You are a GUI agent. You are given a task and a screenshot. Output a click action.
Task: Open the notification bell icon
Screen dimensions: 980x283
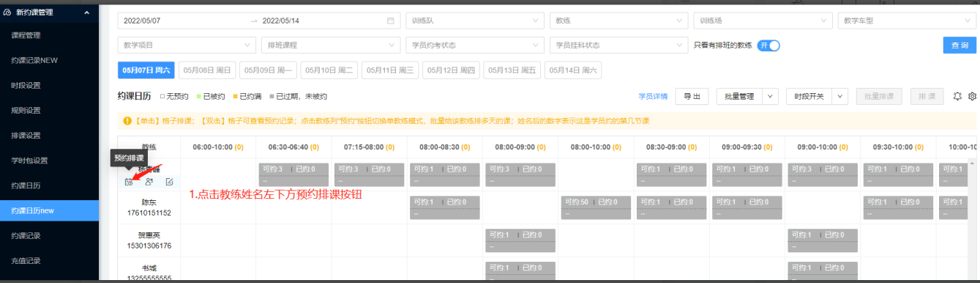pos(957,96)
